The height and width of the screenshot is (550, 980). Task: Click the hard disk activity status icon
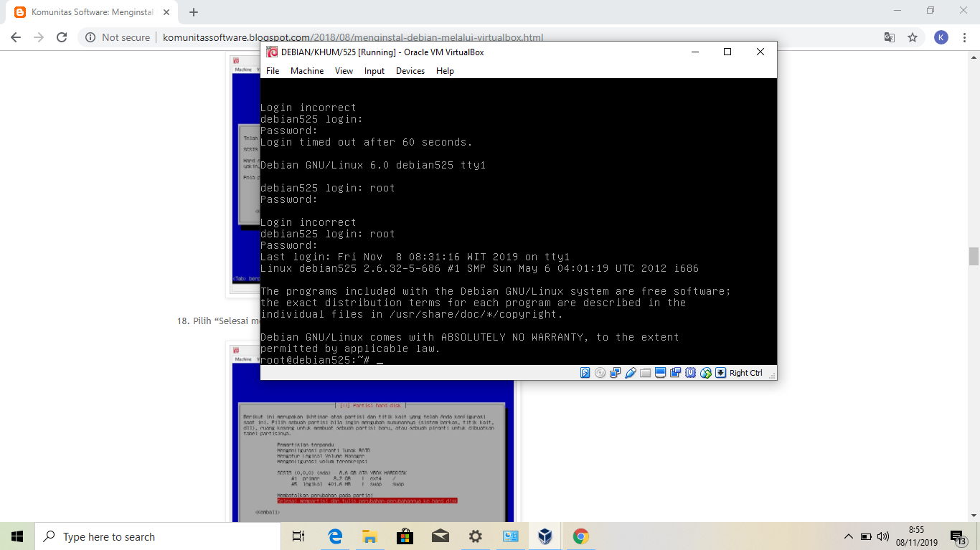click(x=585, y=373)
